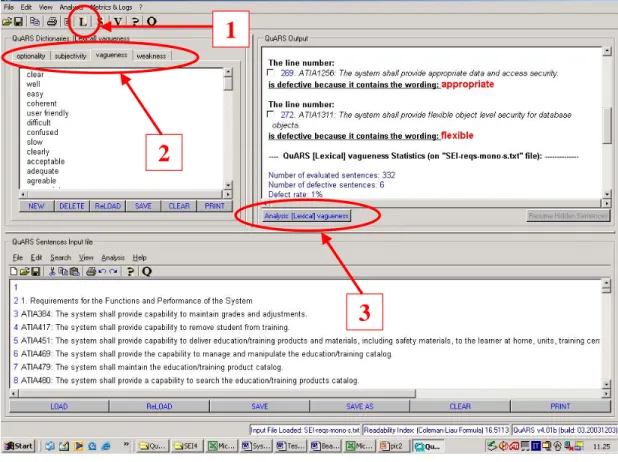
Task: Switch to pic2 taskbar window
Action: (393, 446)
